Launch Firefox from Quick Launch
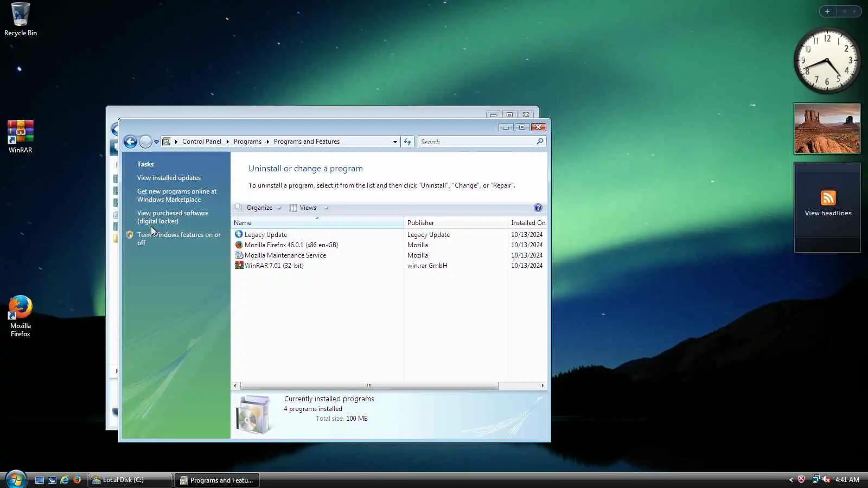 pyautogui.click(x=77, y=480)
